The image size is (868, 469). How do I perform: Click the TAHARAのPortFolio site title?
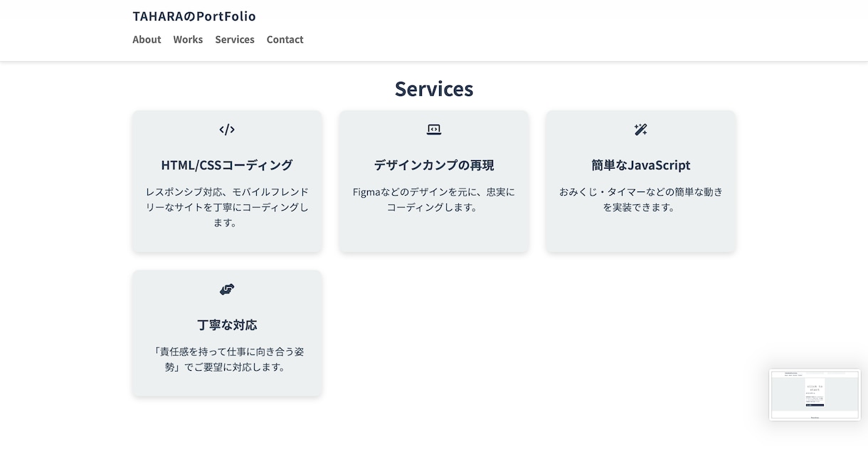194,16
